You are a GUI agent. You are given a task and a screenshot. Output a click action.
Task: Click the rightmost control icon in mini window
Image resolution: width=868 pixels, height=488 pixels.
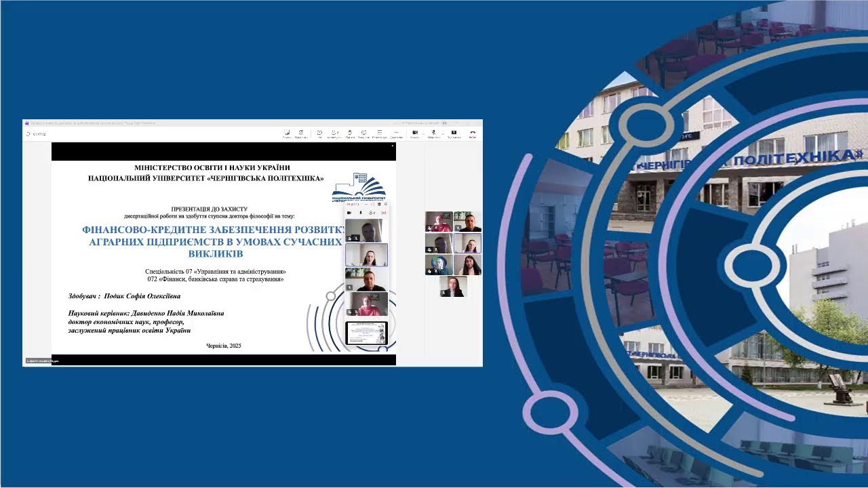[384, 213]
